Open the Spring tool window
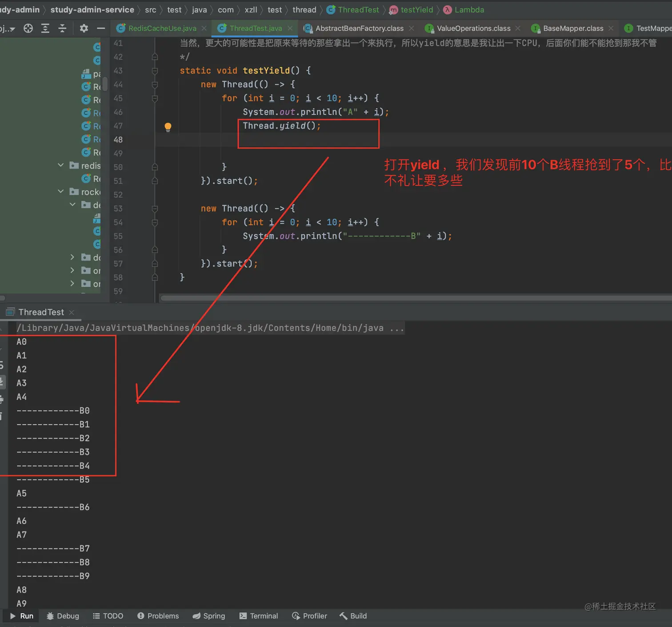672x627 pixels. (209, 616)
